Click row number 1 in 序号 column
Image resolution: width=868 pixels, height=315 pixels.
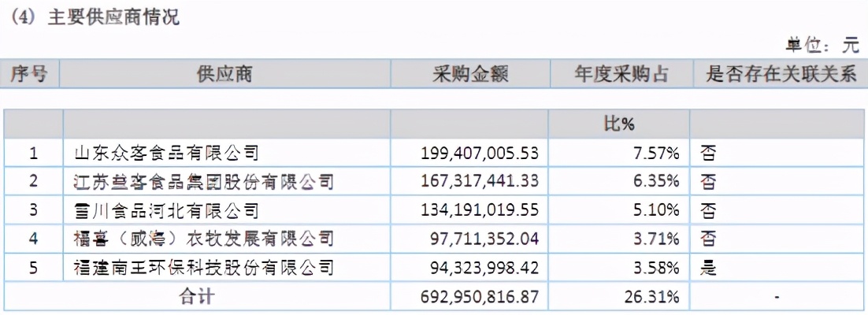click(x=33, y=153)
